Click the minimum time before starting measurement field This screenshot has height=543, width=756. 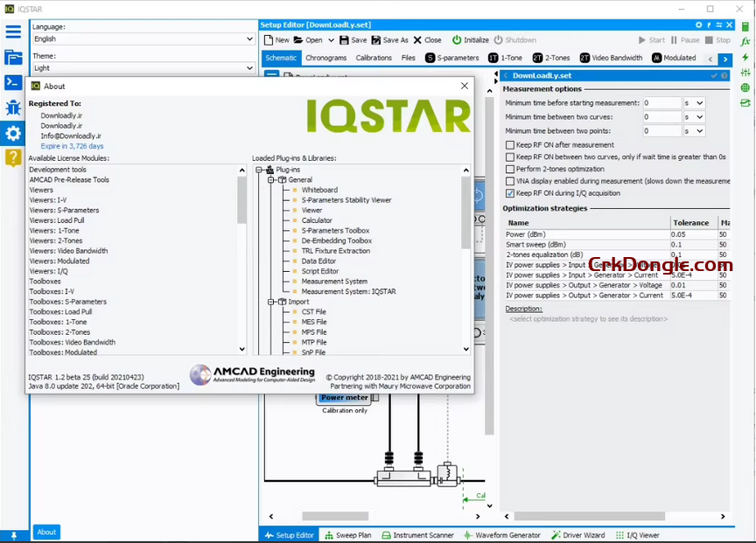click(x=661, y=103)
